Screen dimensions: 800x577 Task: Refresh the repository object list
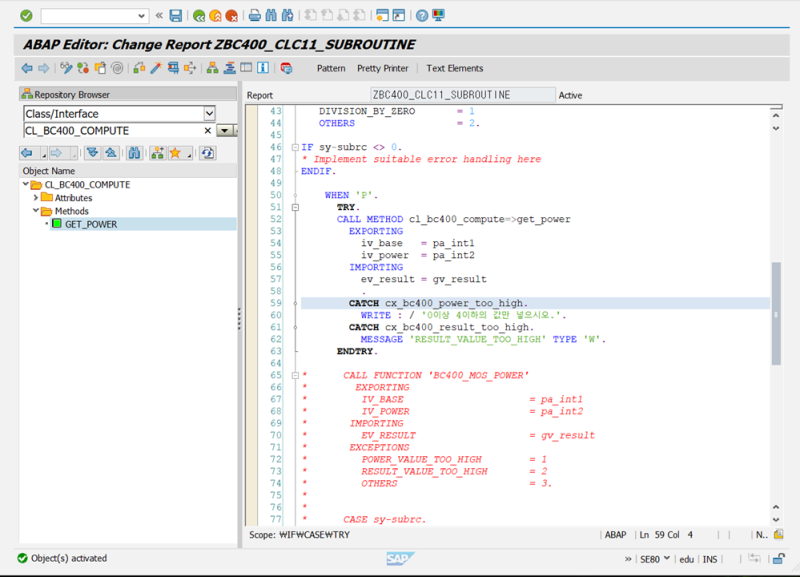tap(207, 152)
